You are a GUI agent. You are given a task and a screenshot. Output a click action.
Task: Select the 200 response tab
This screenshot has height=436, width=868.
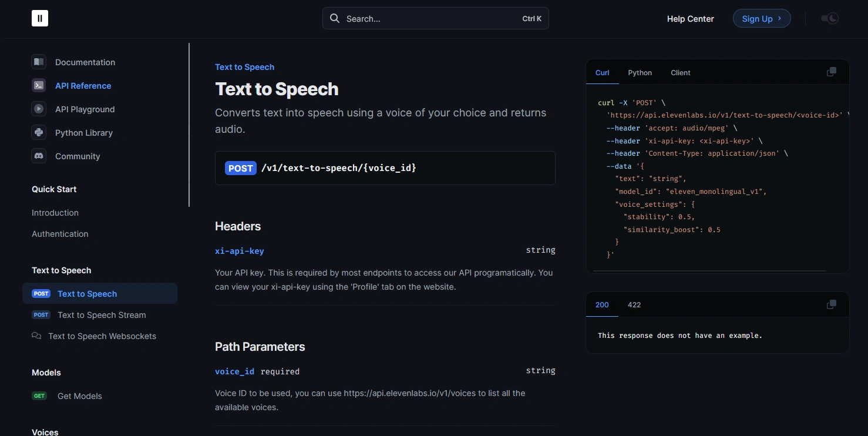coord(602,304)
